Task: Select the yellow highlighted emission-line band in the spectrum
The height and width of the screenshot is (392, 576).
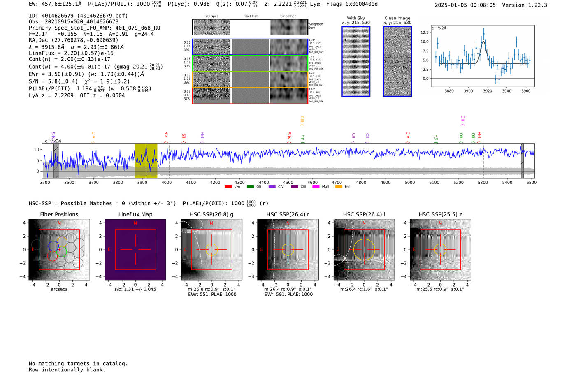Action: pyautogui.click(x=146, y=160)
